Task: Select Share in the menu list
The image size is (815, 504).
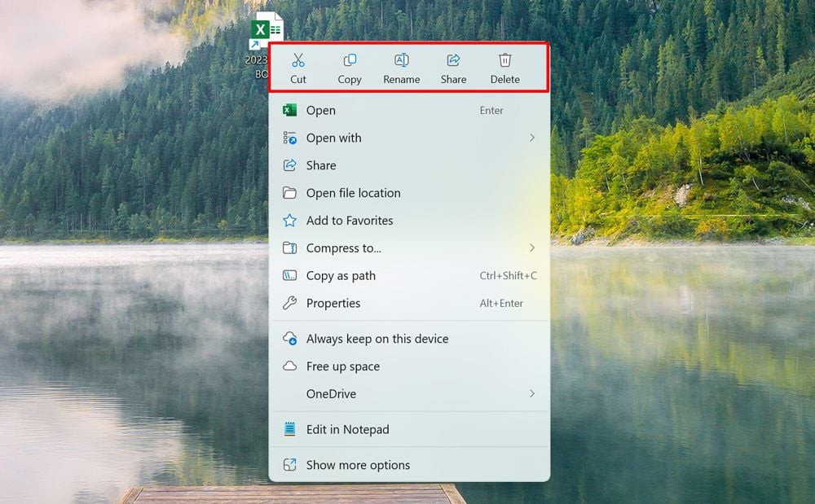Action: click(320, 165)
